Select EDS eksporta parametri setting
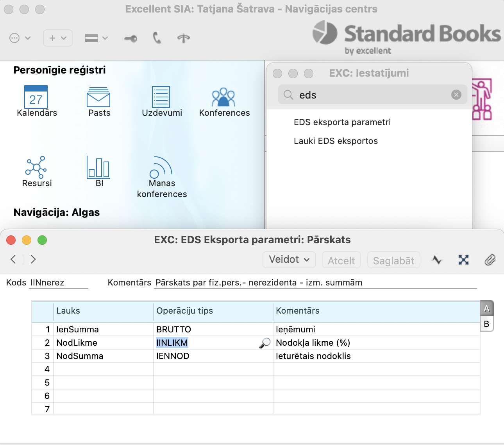504x445 pixels. (x=342, y=122)
